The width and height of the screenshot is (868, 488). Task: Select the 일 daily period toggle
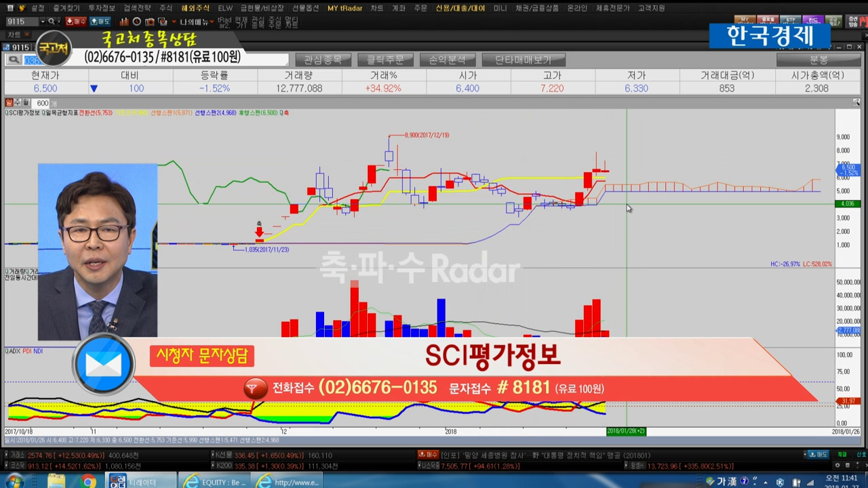tap(9, 103)
